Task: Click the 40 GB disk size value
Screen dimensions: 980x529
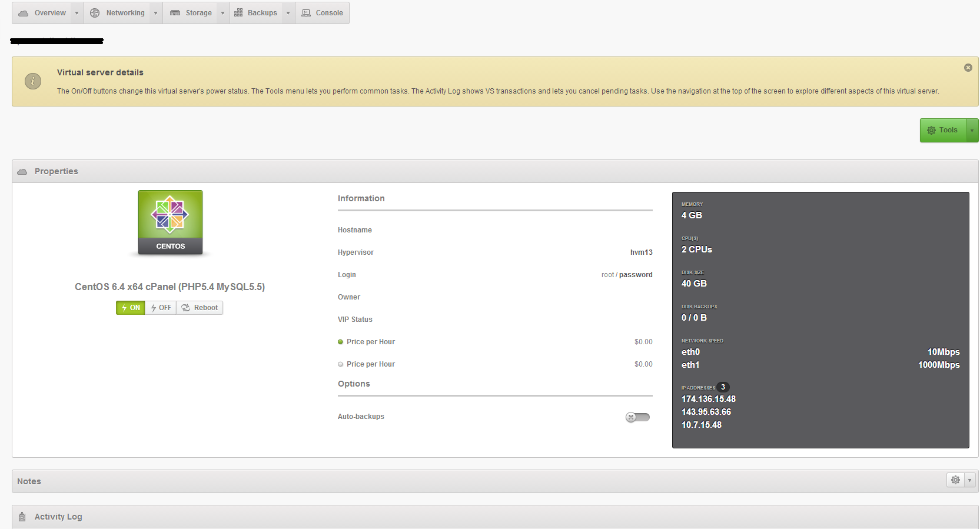Action: (x=694, y=284)
